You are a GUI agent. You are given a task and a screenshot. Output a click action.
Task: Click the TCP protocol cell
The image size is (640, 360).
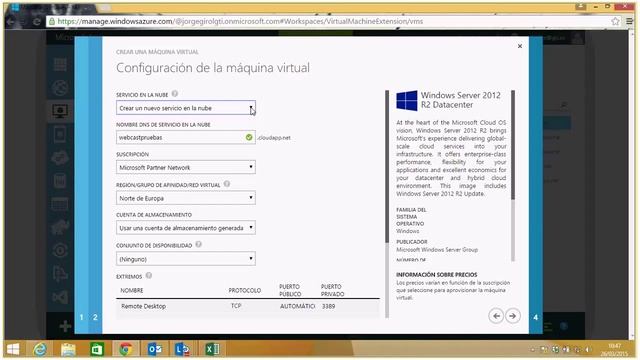click(236, 306)
